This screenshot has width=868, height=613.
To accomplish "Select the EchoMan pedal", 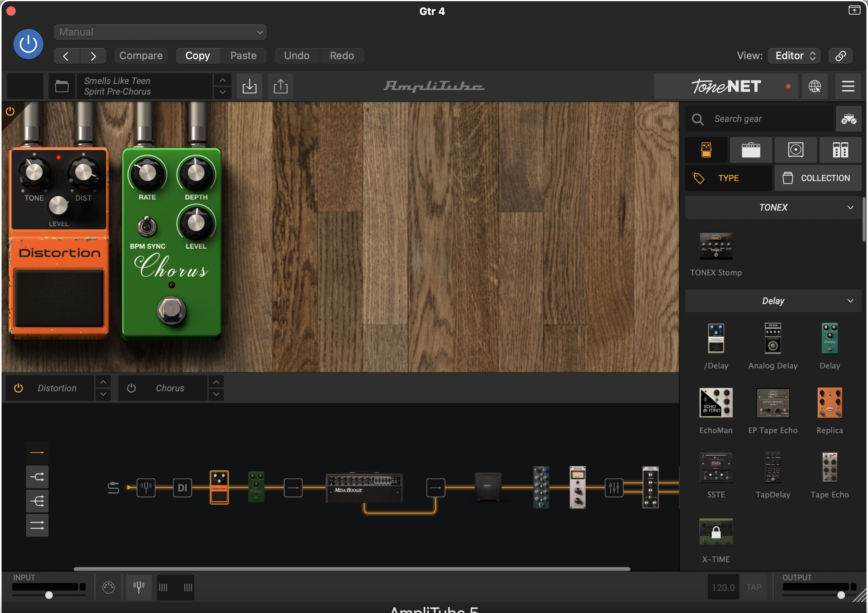I will pyautogui.click(x=716, y=403).
